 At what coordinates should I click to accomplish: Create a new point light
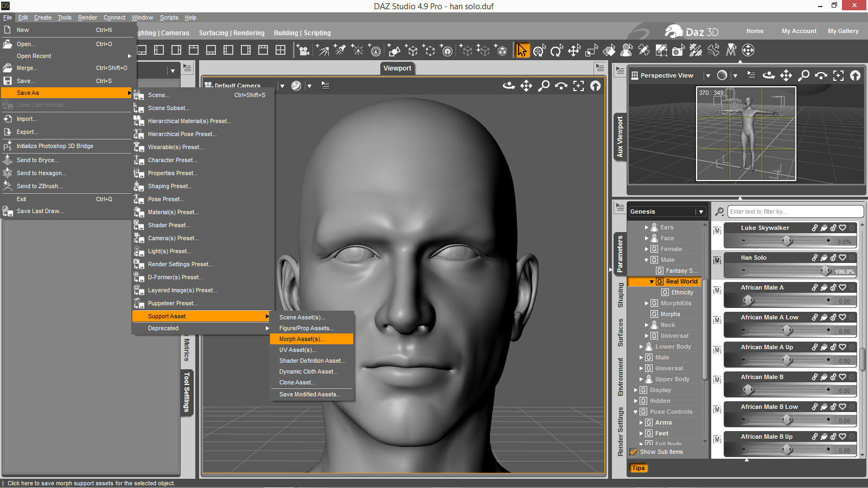[358, 50]
